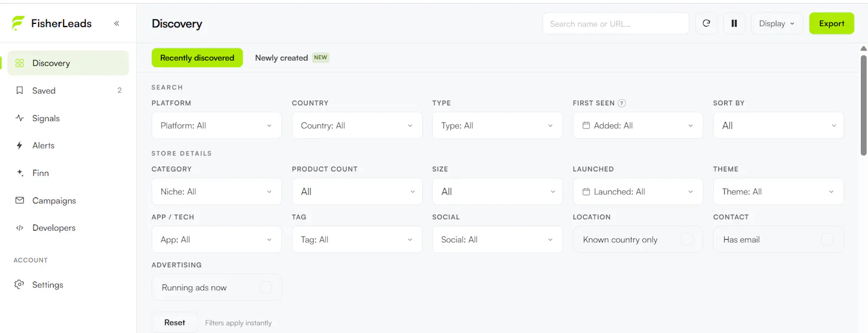
Task: Open Finn sparkle icon item
Action: 20,173
